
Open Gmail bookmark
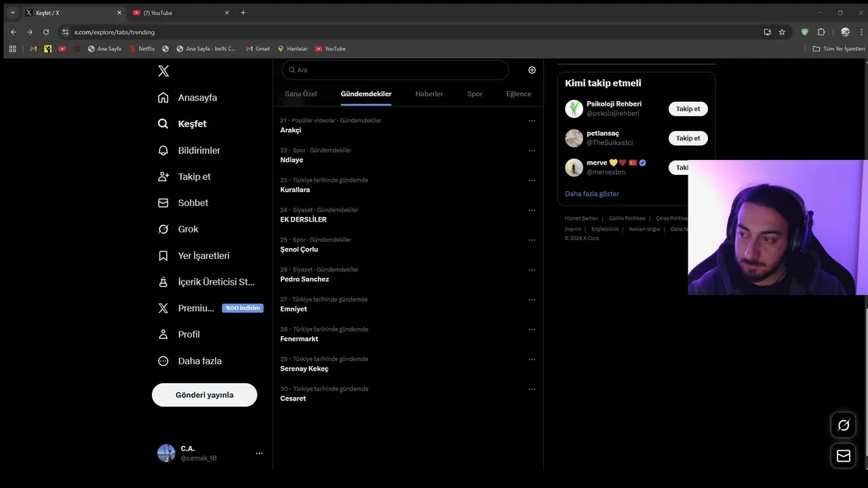258,49
